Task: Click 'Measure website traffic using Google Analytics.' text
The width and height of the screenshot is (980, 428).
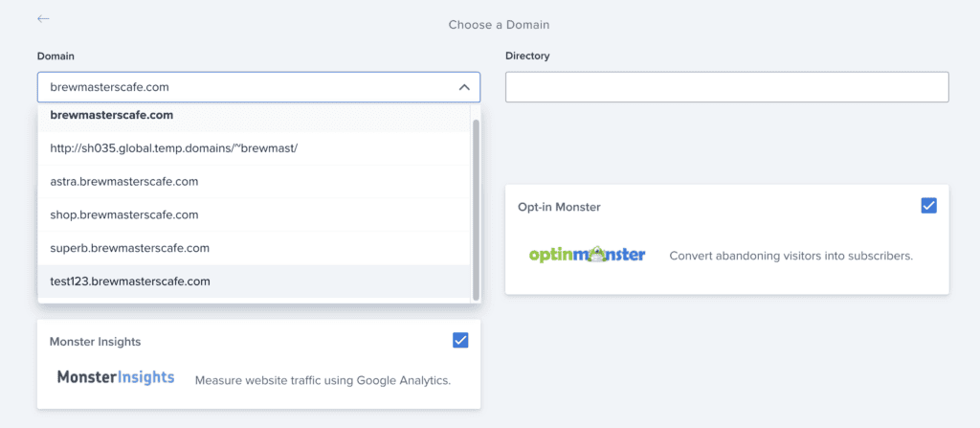Action: [x=323, y=380]
